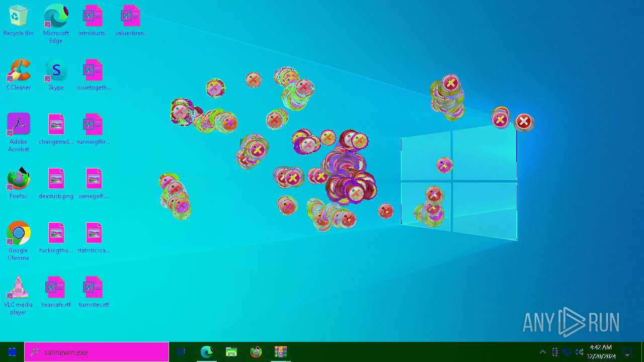Open the clock and date flyout
Image resolution: width=644 pixels, height=362 pixels.
[x=601, y=352]
